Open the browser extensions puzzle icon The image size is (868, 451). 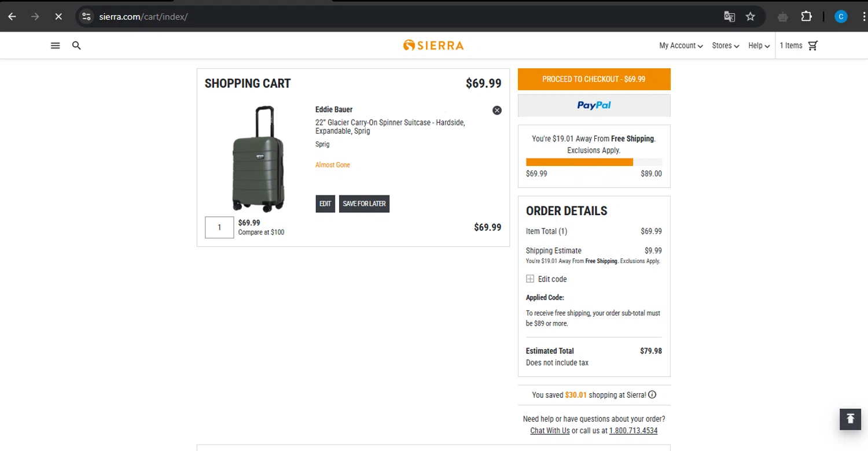(x=806, y=16)
